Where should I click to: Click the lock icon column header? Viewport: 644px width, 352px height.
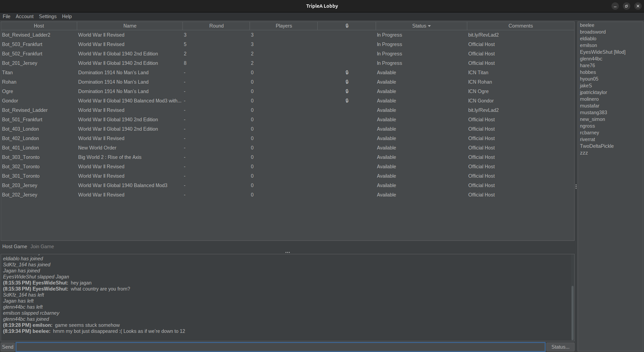(347, 26)
